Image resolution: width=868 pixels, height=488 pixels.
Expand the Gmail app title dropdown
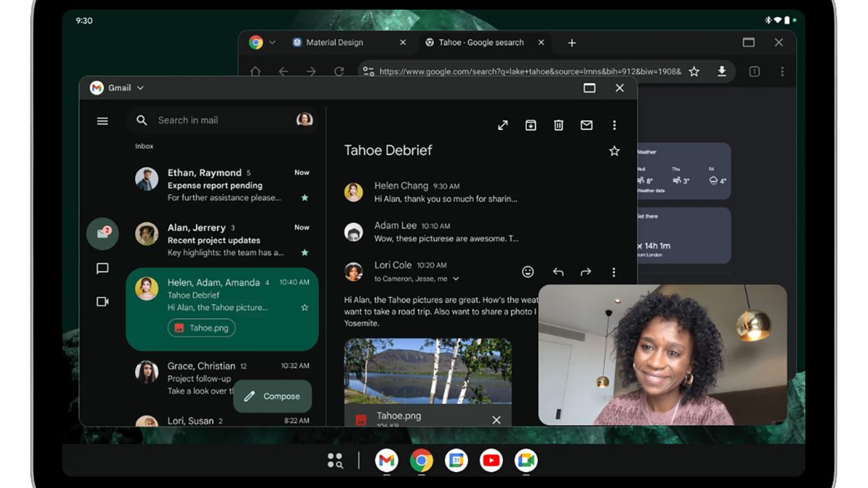pos(140,88)
